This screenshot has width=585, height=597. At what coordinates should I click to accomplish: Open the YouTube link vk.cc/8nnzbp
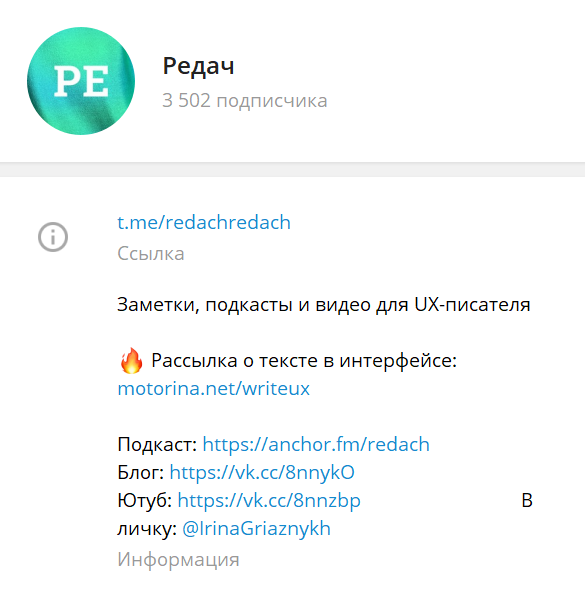269,500
